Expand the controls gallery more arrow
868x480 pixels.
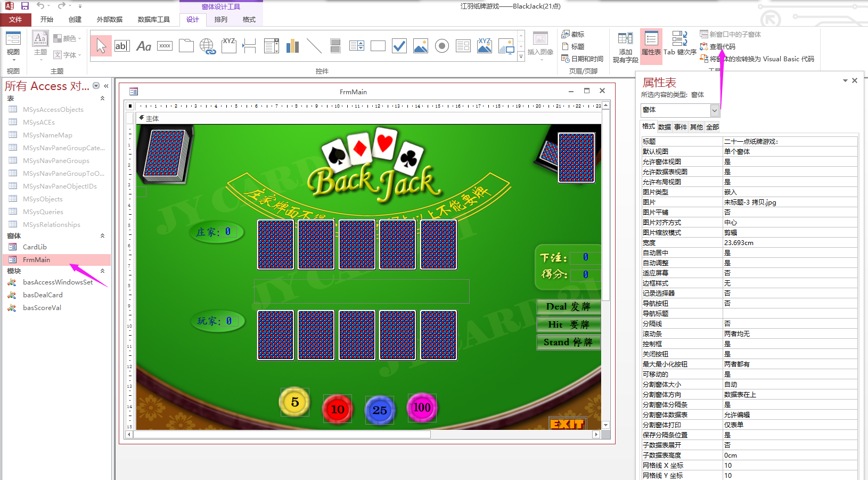521,57
